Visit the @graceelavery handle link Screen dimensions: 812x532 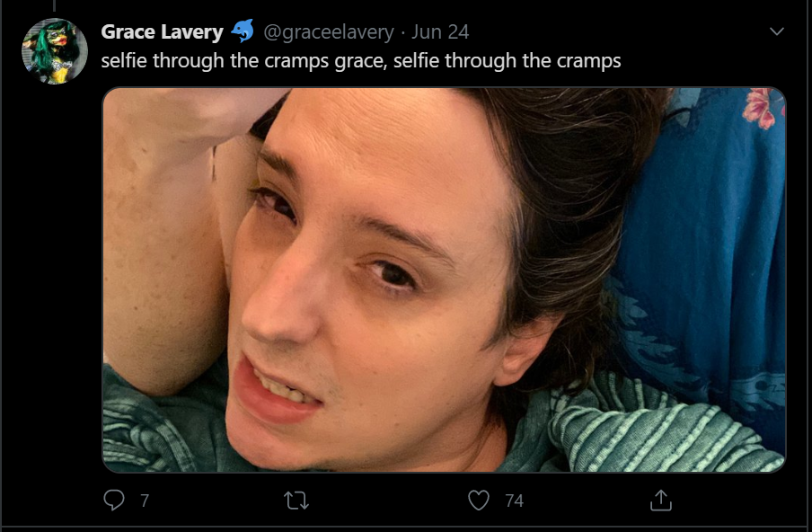point(329,32)
